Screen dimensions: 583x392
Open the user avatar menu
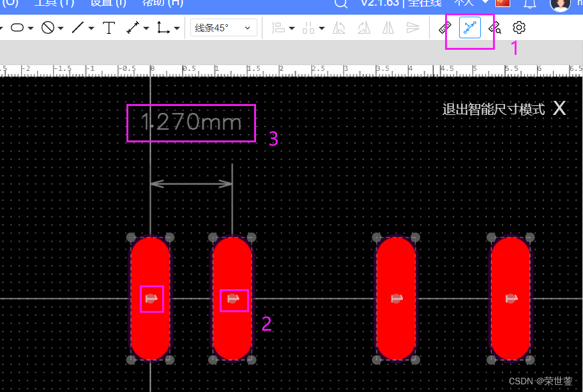click(560, 4)
